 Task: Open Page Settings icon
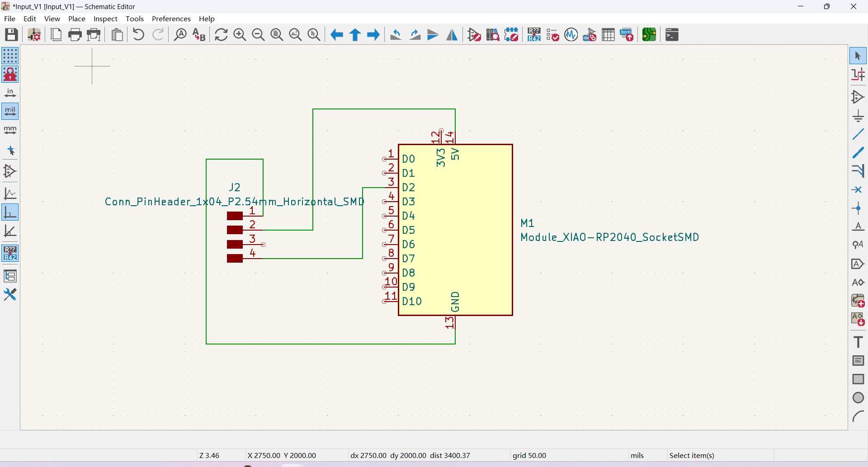(56, 35)
